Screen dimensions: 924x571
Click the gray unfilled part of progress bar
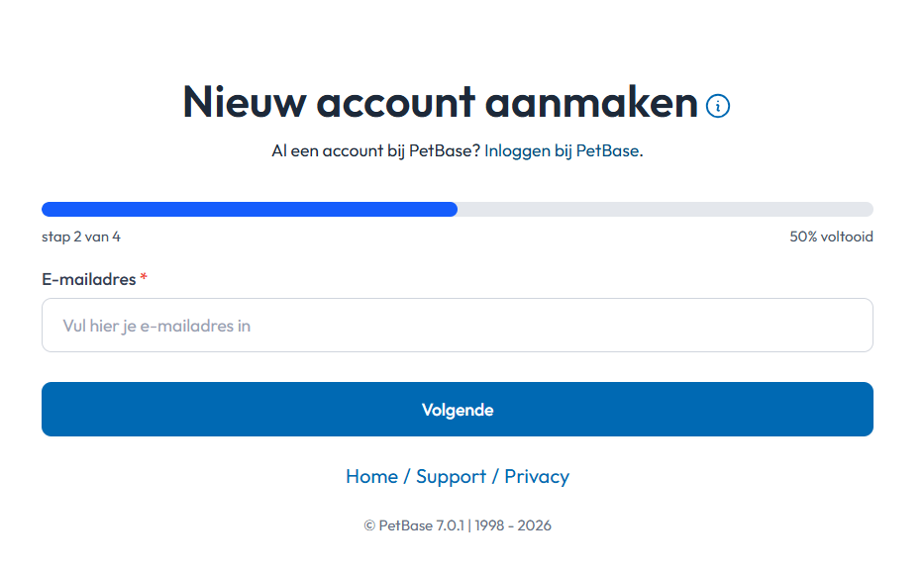[665, 209]
